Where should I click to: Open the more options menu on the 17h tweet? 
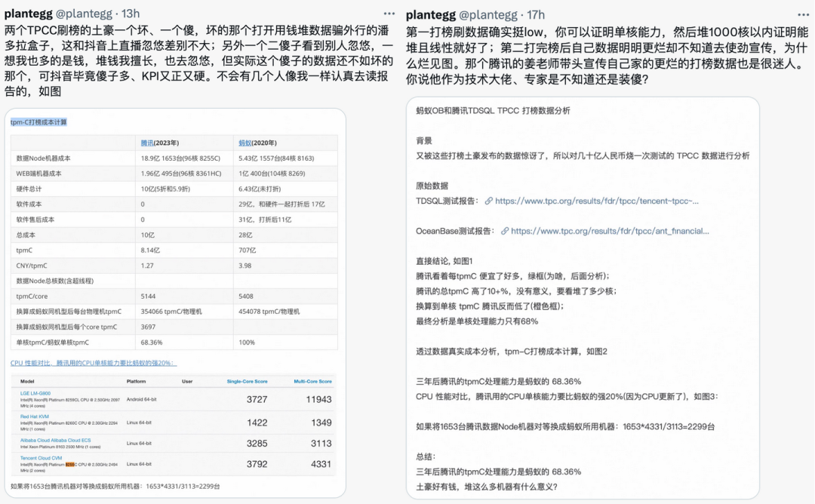[803, 14]
